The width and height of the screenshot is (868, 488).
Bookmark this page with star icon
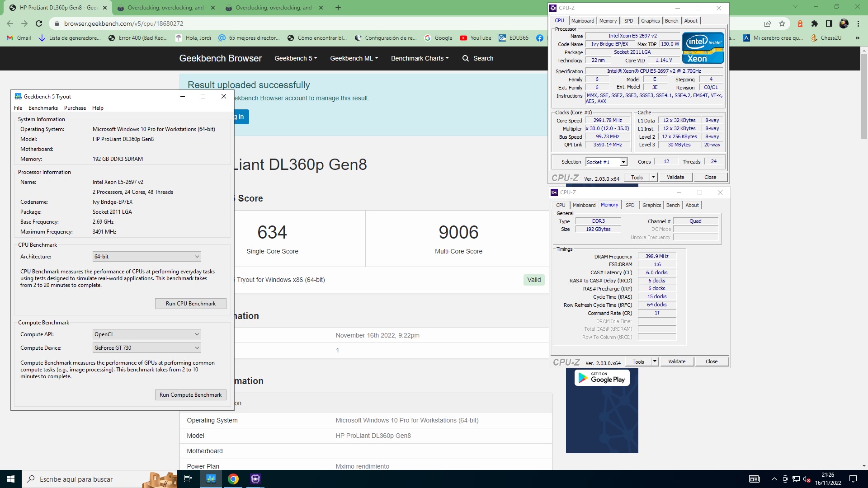[x=782, y=23]
